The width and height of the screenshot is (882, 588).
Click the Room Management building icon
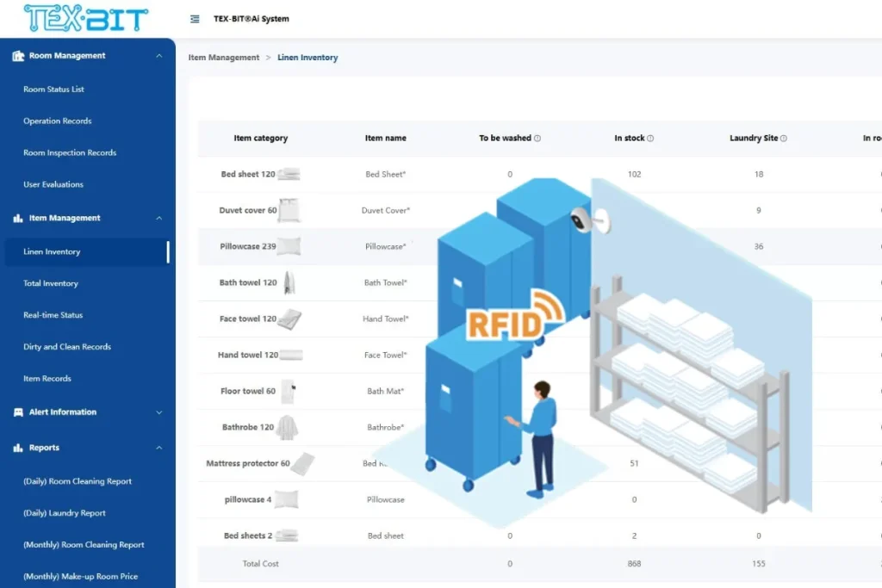[18, 55]
